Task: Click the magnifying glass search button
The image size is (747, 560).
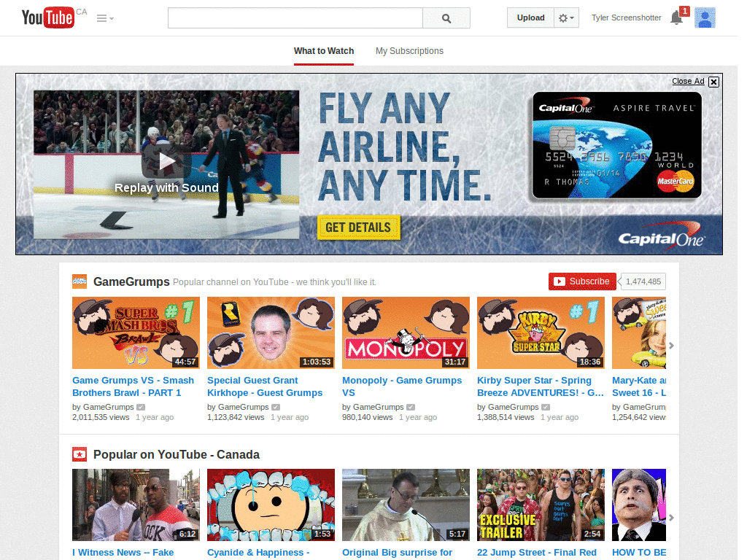Action: coord(446,18)
